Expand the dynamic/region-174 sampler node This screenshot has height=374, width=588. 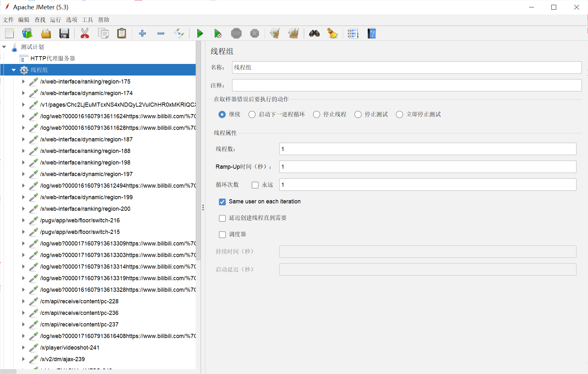(x=23, y=93)
